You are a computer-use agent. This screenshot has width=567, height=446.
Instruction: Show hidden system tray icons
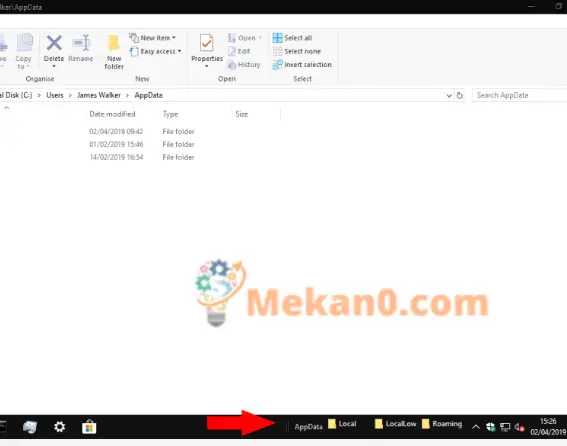pos(476,427)
